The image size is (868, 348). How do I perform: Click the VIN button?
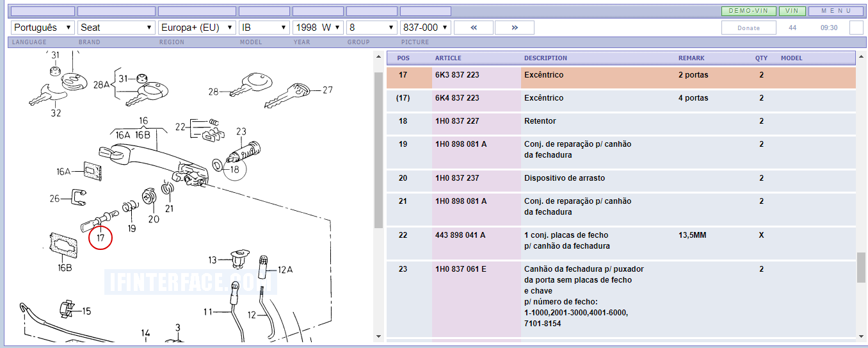pos(792,11)
